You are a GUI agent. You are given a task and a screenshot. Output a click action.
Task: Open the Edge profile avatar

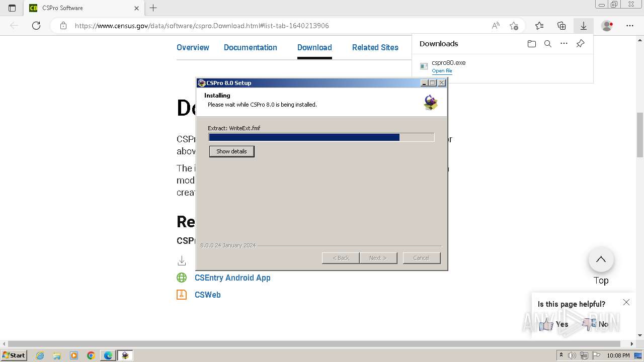pyautogui.click(x=607, y=26)
